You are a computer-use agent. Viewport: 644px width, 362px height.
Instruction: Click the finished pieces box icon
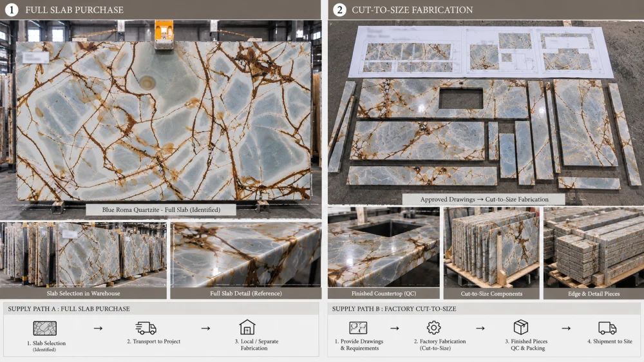(521, 327)
